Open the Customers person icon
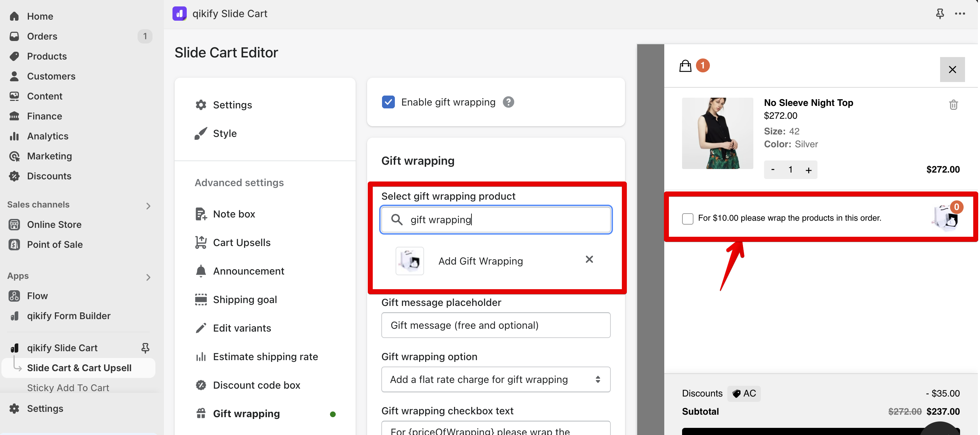Screen dimensions: 980x435 pos(15,76)
